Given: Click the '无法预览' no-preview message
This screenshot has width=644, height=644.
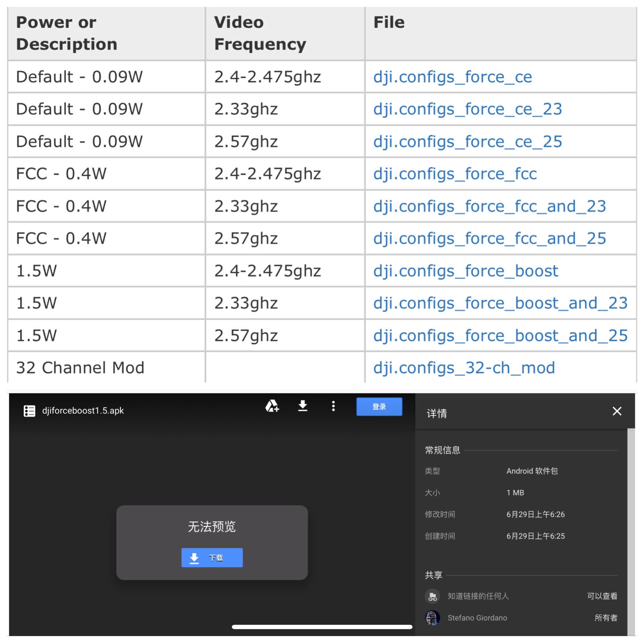Looking at the screenshot, I should coord(212,527).
